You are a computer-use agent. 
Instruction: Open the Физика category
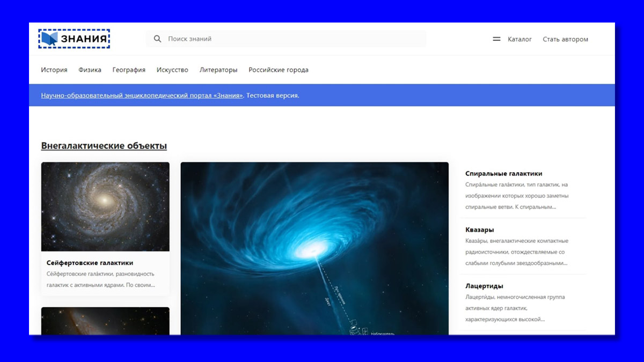[x=90, y=70]
